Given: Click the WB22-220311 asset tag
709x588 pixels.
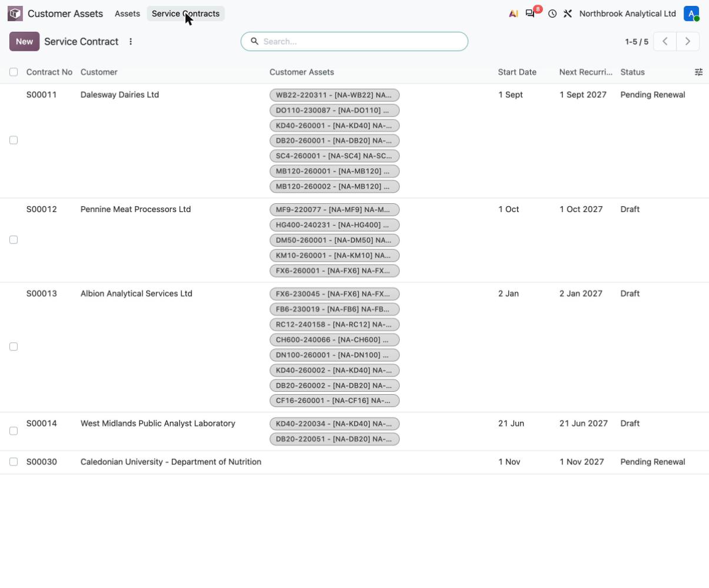Looking at the screenshot, I should click(334, 95).
